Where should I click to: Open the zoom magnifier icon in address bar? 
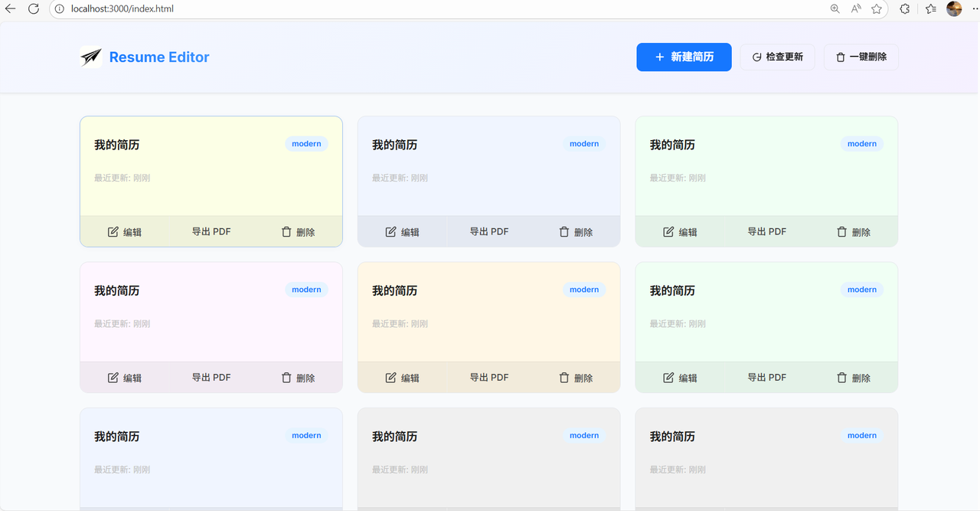pos(835,9)
